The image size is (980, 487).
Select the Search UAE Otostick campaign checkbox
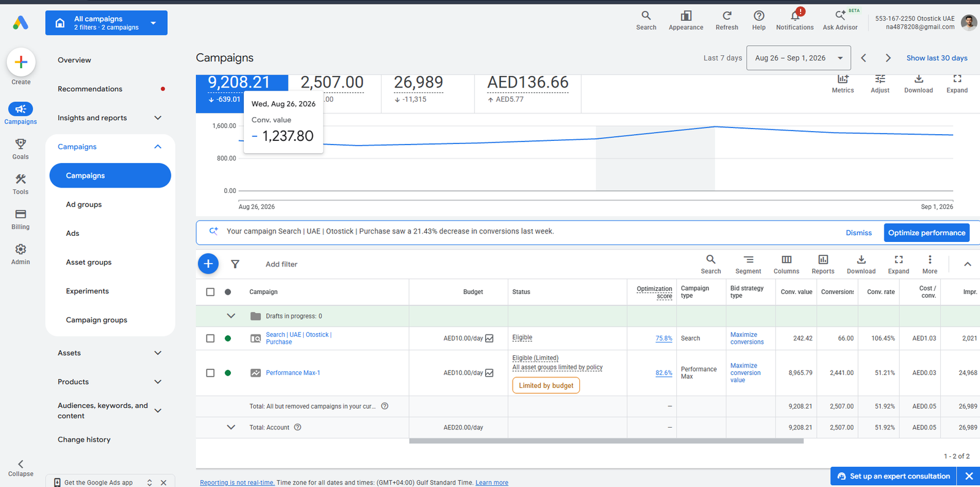(x=210, y=338)
